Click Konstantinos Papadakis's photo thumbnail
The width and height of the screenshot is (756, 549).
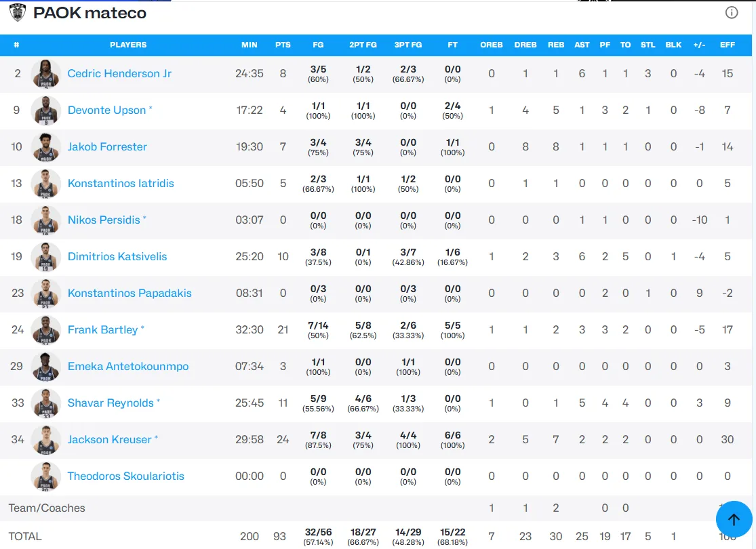46,293
